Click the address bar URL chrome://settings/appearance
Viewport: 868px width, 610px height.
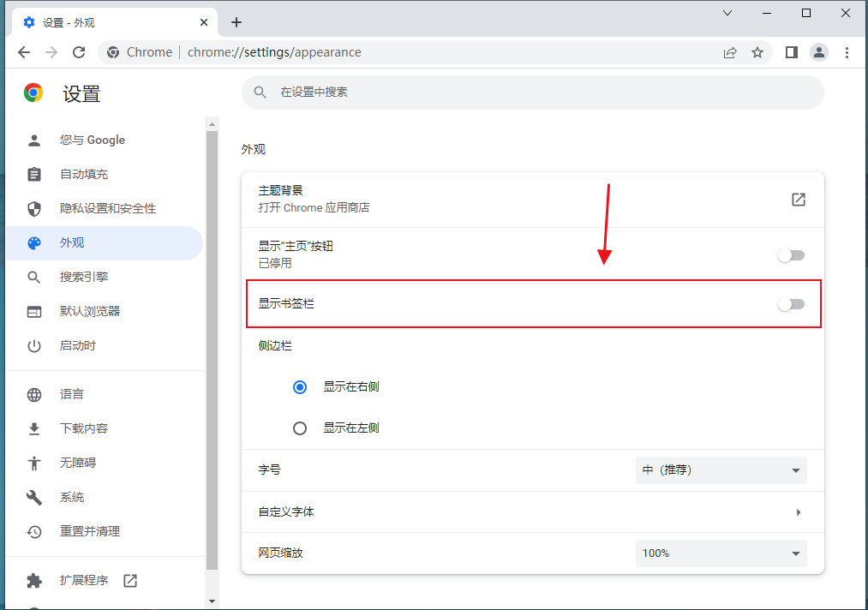(x=274, y=52)
